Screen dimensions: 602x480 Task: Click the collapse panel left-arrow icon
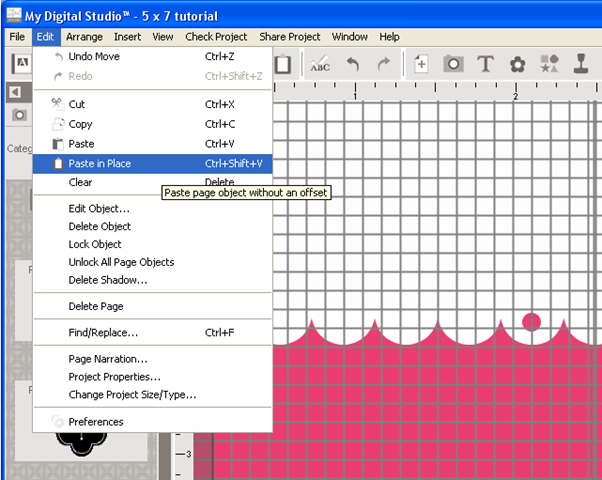pyautogui.click(x=15, y=92)
